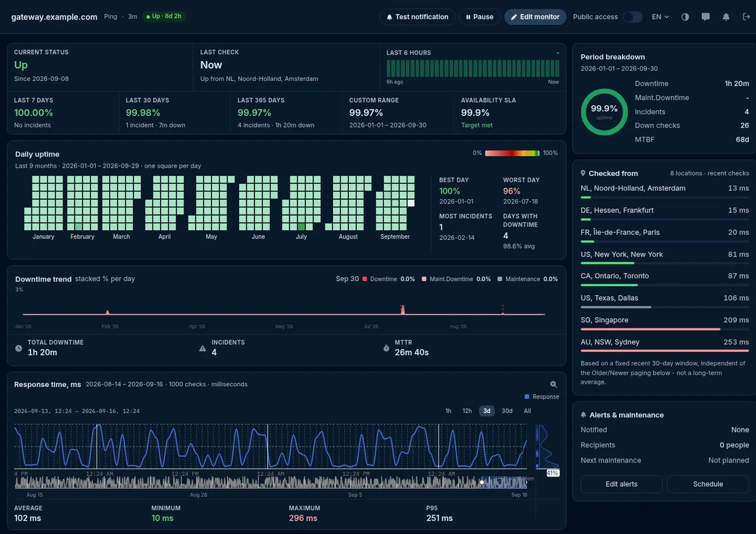Toggle the Public access switch
This screenshot has width=756, height=534.
pyautogui.click(x=633, y=17)
